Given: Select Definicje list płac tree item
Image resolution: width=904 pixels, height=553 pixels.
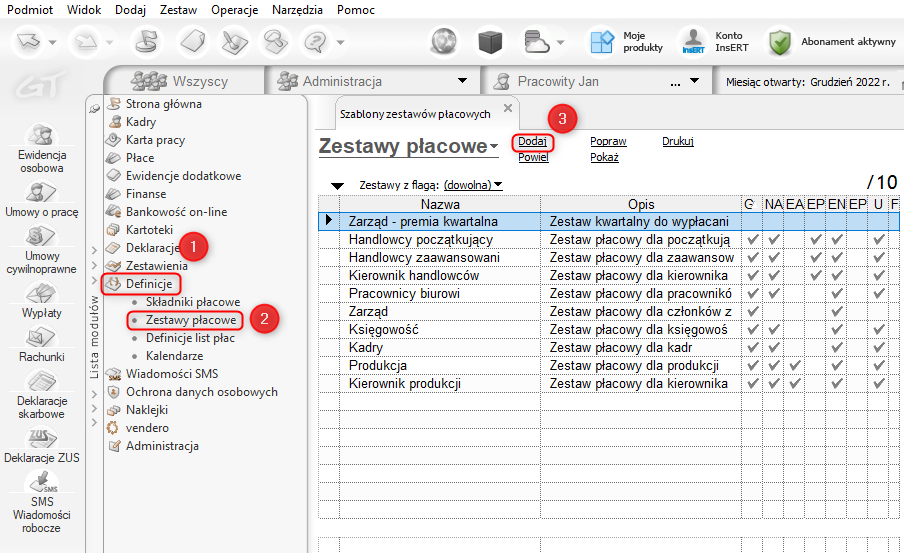Looking at the screenshot, I should 190,338.
